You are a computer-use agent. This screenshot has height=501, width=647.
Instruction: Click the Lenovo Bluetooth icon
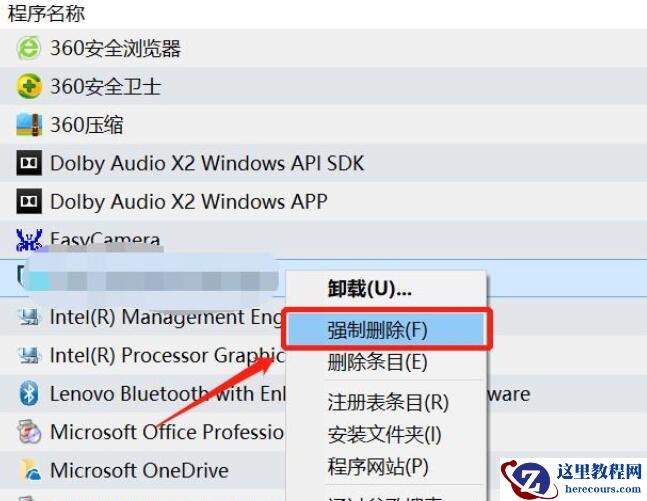[29, 394]
